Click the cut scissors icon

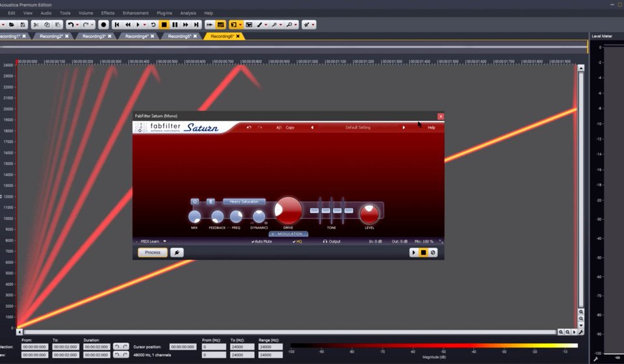pos(36,25)
